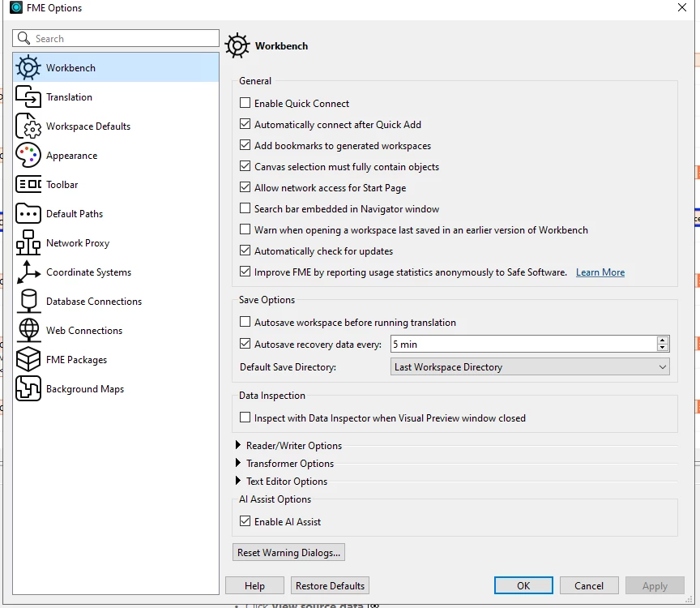Select Toolbar label in options list
Viewport: 700px width, 608px height.
click(x=62, y=185)
